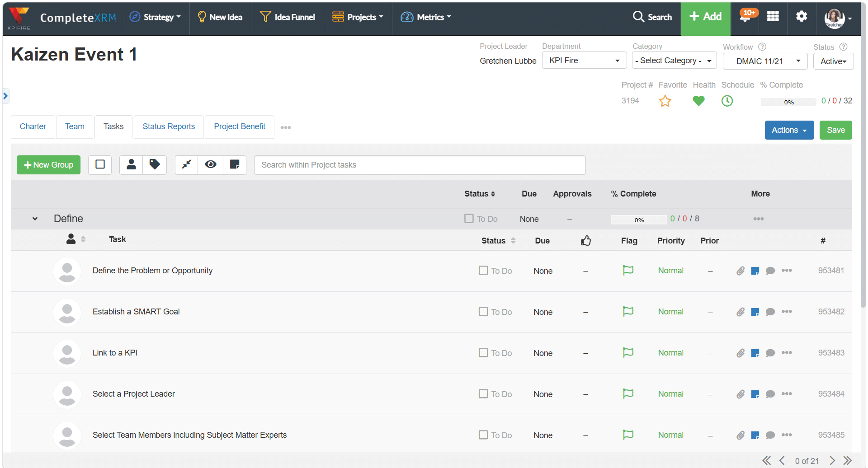Image resolution: width=868 pixels, height=468 pixels.
Task: Click the Search within Project tasks field
Action: [420, 165]
